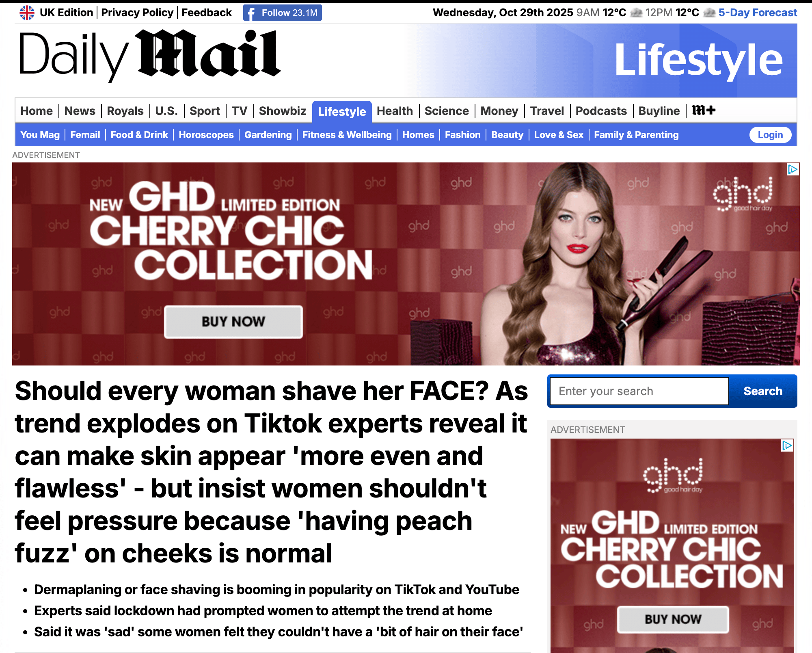Click the UK flag edition icon
Viewport: 812px width, 653px height.
pos(27,13)
